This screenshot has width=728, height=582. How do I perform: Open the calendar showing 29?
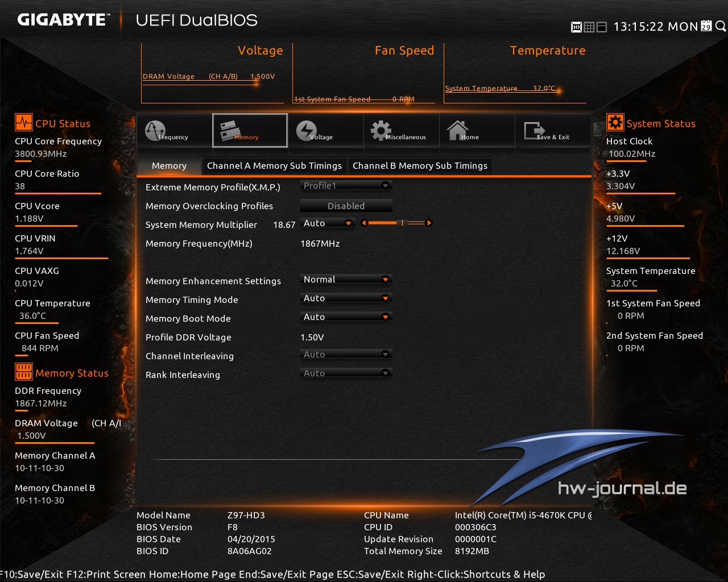705,26
